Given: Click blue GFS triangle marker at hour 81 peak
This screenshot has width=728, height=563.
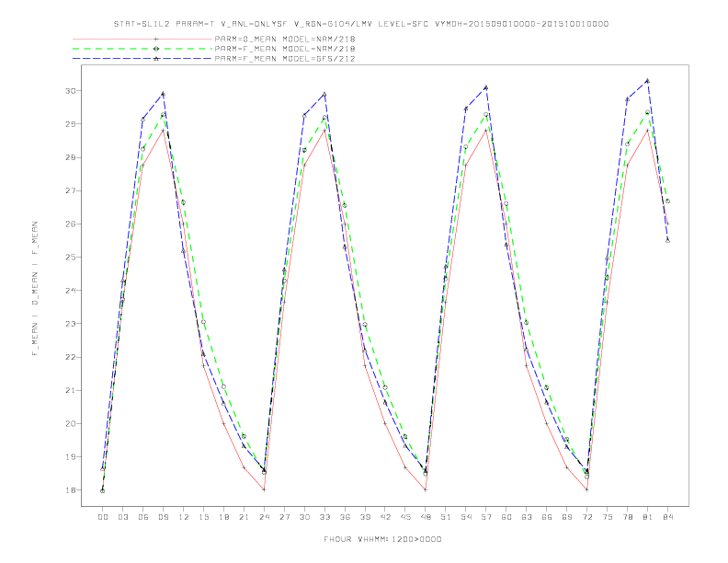Looking at the screenshot, I should 648,81.
